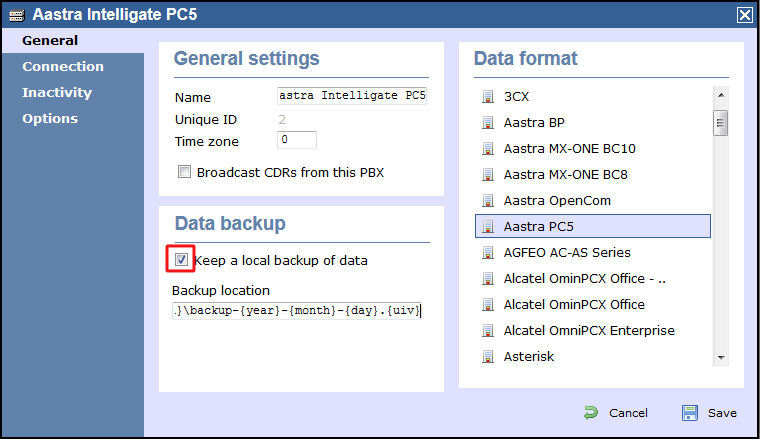The width and height of the screenshot is (760, 439).
Task: Focus the Name text field
Action: pyautogui.click(x=352, y=97)
